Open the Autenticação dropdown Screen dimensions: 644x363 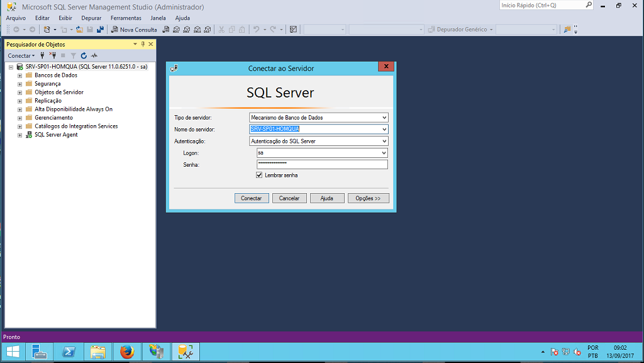click(x=383, y=141)
